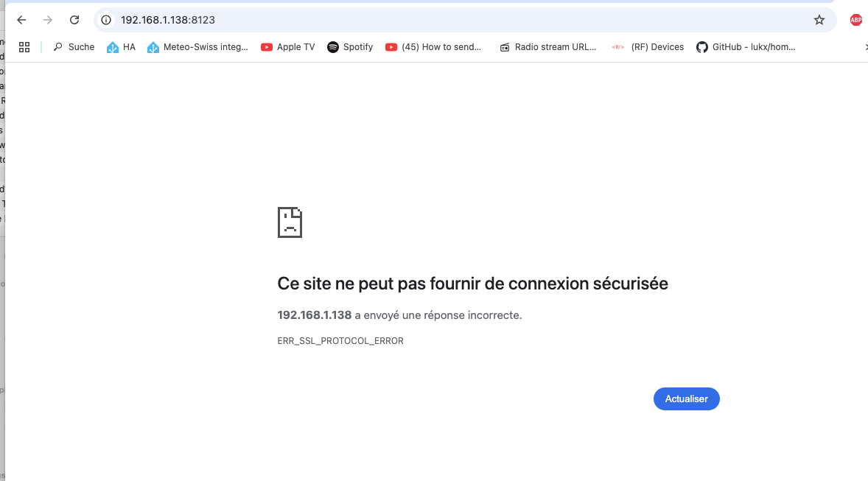Open the "(45) How to send" YouTube bookmark
Screen dimensions: 868x481
(433, 47)
